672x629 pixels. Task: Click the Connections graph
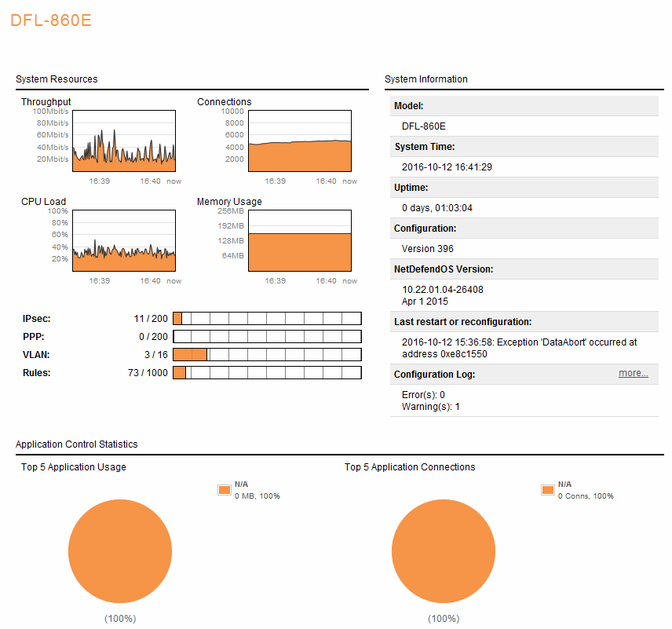[300, 141]
